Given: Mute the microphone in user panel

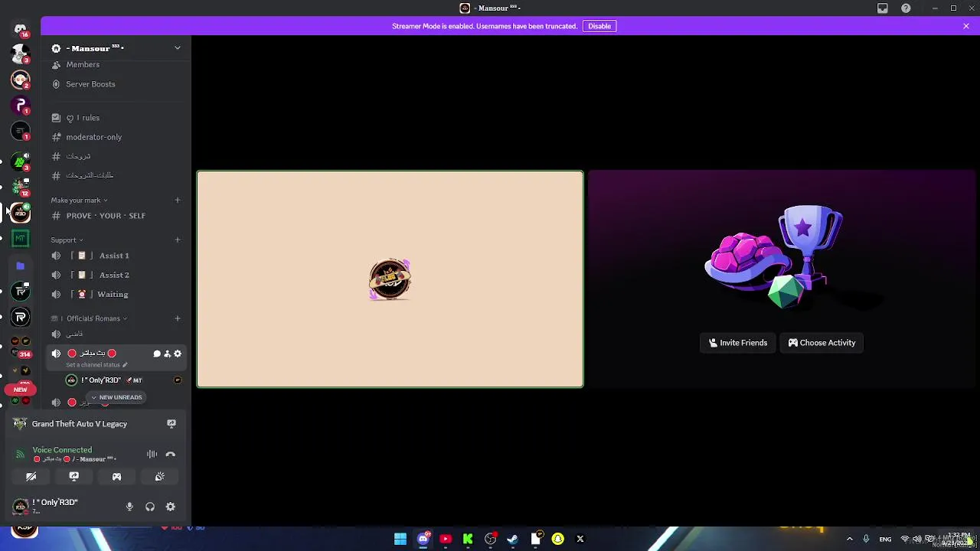Looking at the screenshot, I should 129,507.
